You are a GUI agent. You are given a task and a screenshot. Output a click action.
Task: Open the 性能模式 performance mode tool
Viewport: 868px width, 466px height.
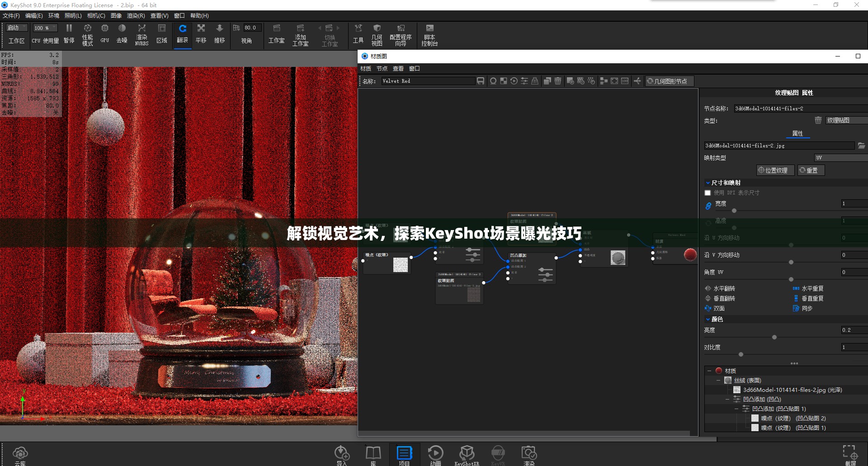click(x=87, y=34)
